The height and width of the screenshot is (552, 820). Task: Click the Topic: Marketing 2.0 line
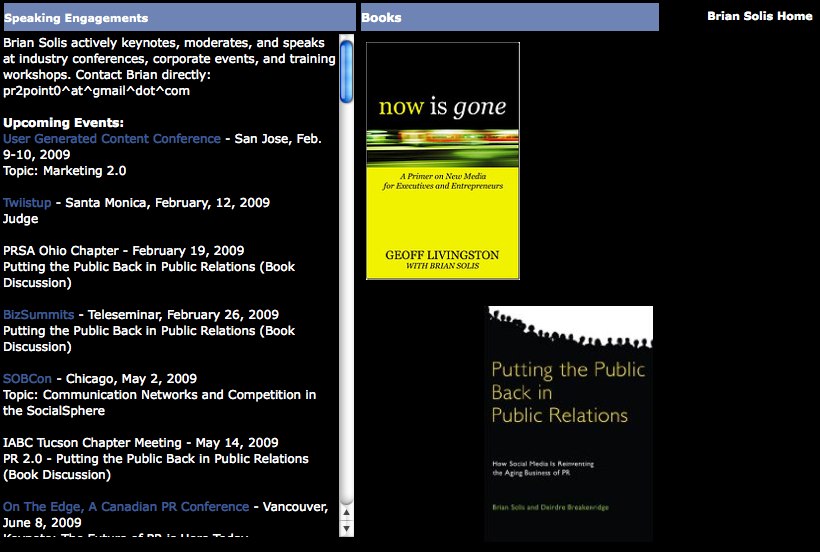64,171
